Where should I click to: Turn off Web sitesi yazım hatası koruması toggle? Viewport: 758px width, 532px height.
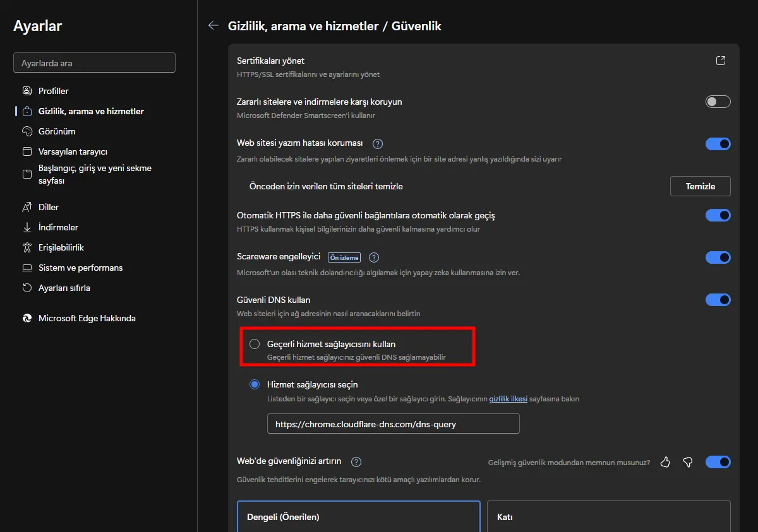(718, 144)
